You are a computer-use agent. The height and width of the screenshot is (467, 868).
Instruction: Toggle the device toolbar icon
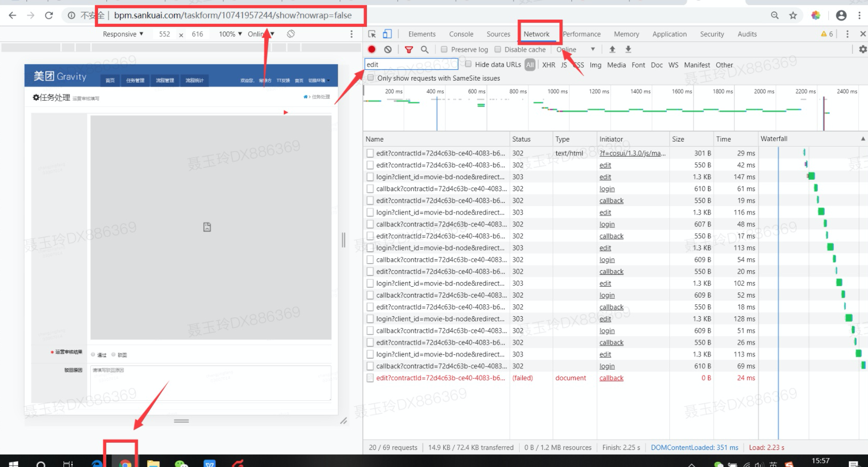pos(387,34)
